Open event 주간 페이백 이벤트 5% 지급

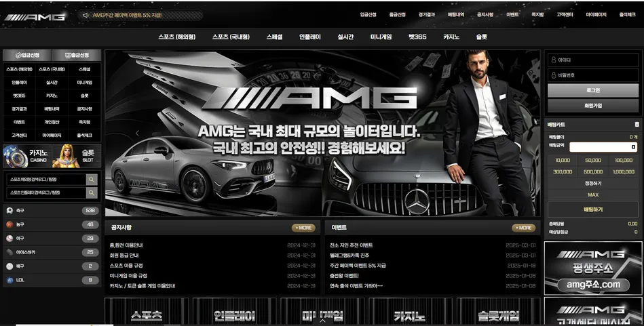pos(358,266)
